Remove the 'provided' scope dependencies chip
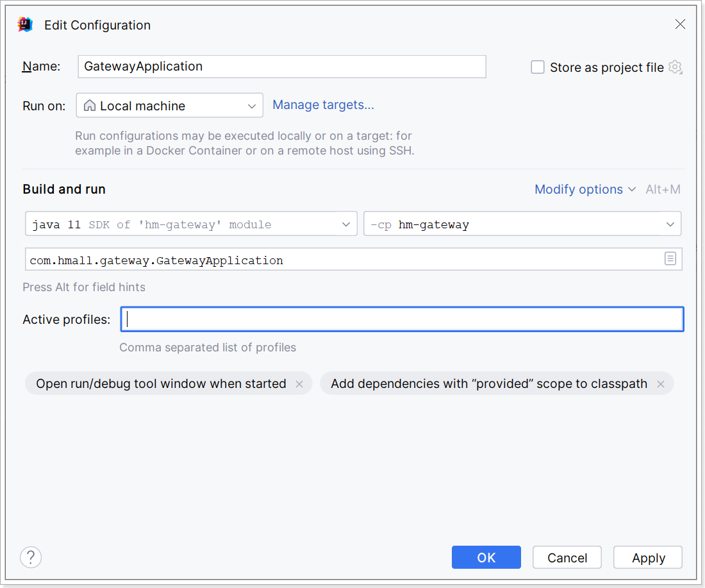This screenshot has height=588, width=705. (x=660, y=384)
